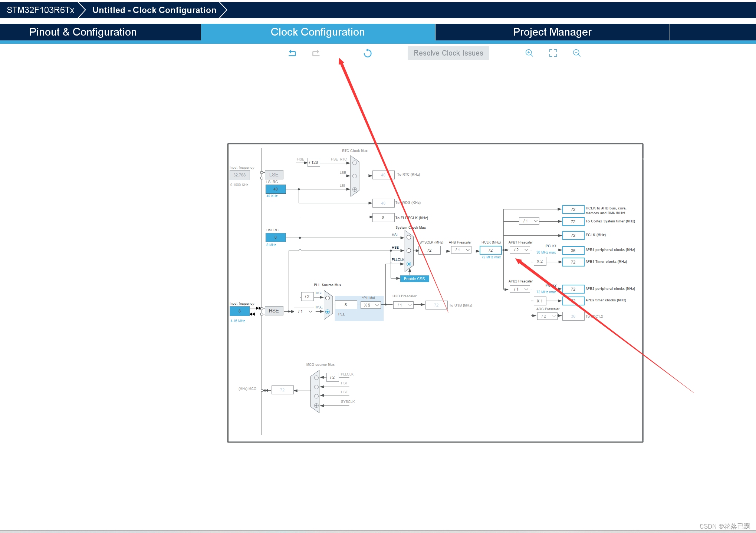
Task: Click the refresh clock diagram icon
Action: pyautogui.click(x=367, y=53)
